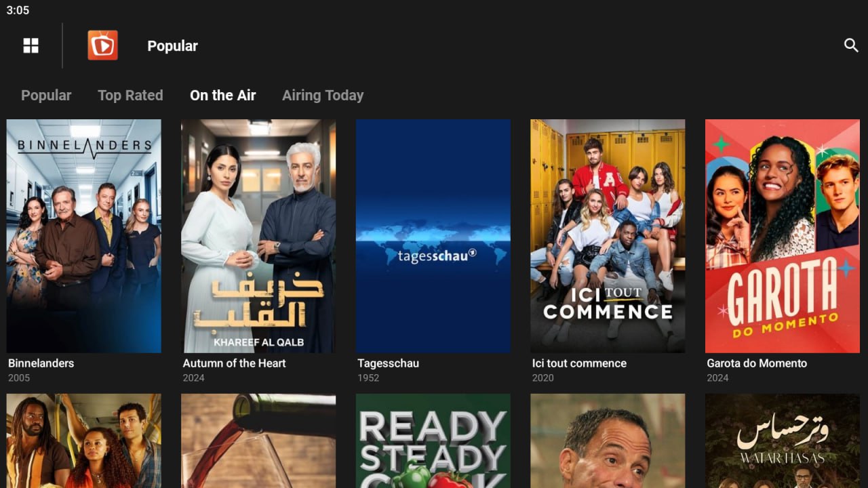Click the Tagesschau title text
868x488 pixels.
389,363
